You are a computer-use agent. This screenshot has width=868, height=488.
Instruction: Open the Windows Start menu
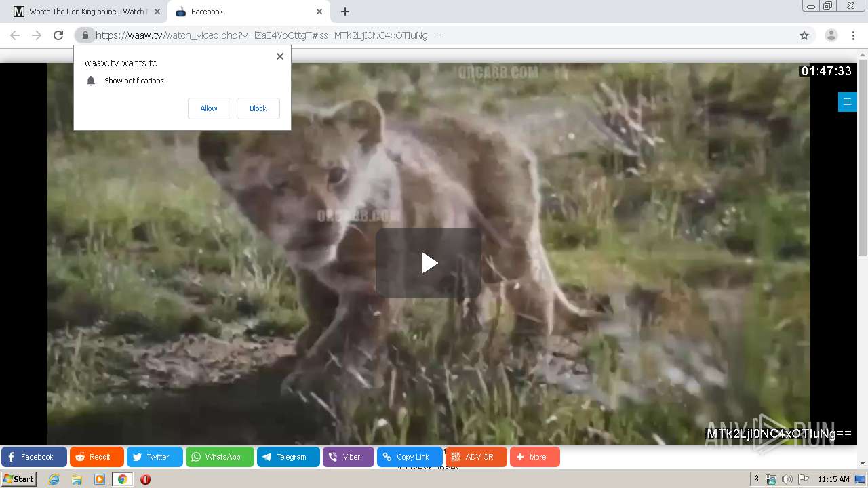point(19,479)
